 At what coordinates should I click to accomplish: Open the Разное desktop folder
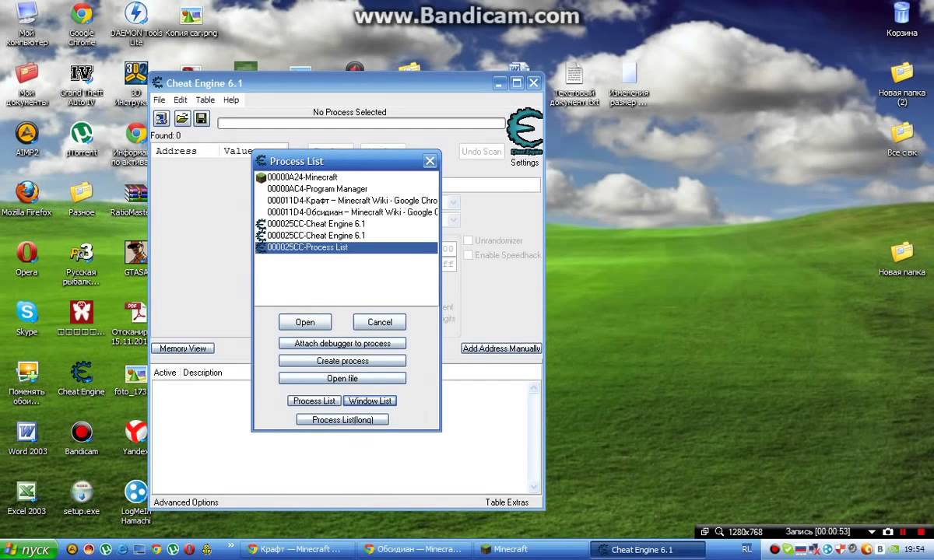pyautogui.click(x=81, y=199)
